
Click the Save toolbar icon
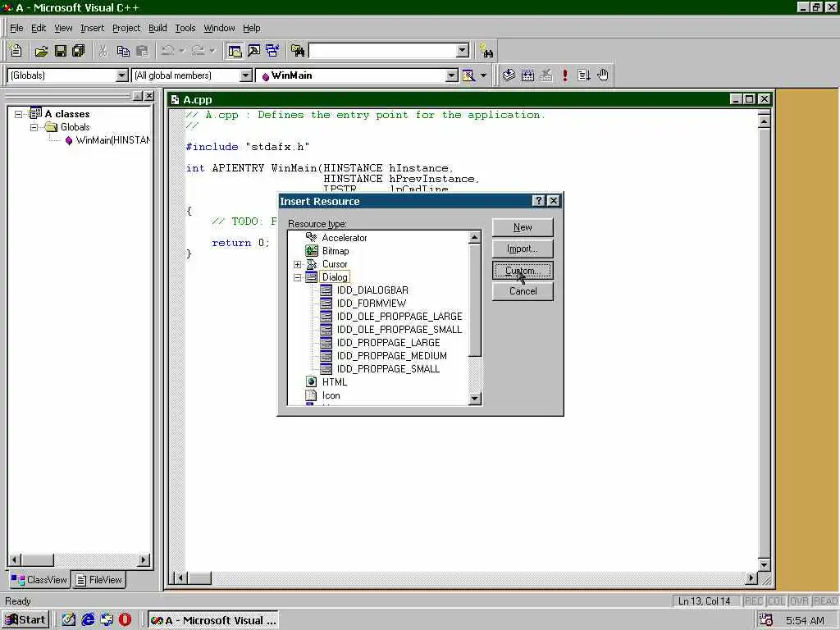[x=60, y=51]
